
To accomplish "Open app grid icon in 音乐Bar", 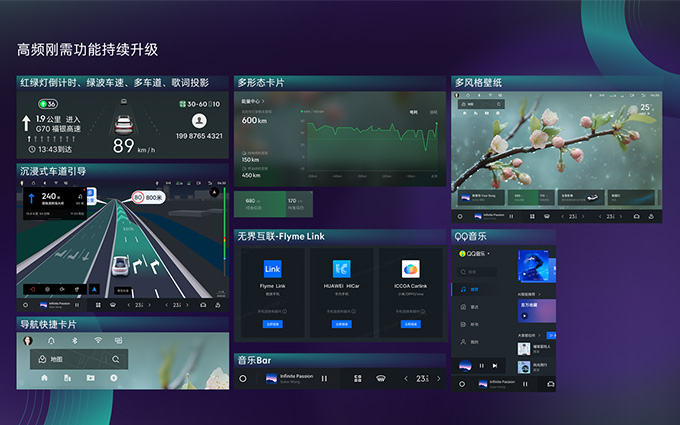I will point(358,379).
